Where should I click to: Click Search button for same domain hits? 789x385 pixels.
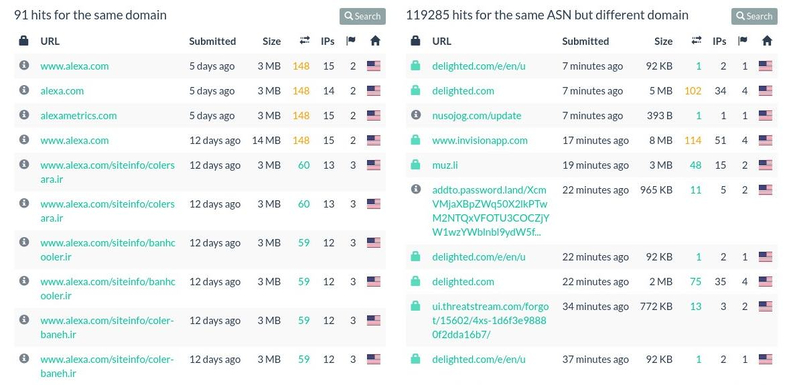click(362, 16)
